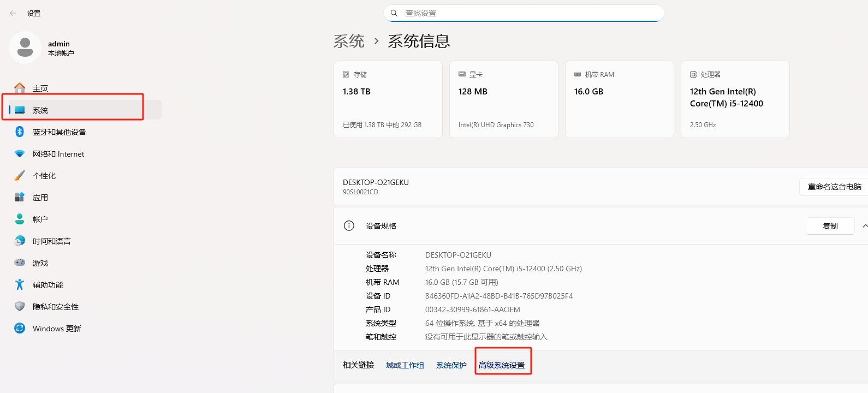Screen dimensions: 868x393
Task: Click the person icon beside 帐户
Action: coord(20,219)
